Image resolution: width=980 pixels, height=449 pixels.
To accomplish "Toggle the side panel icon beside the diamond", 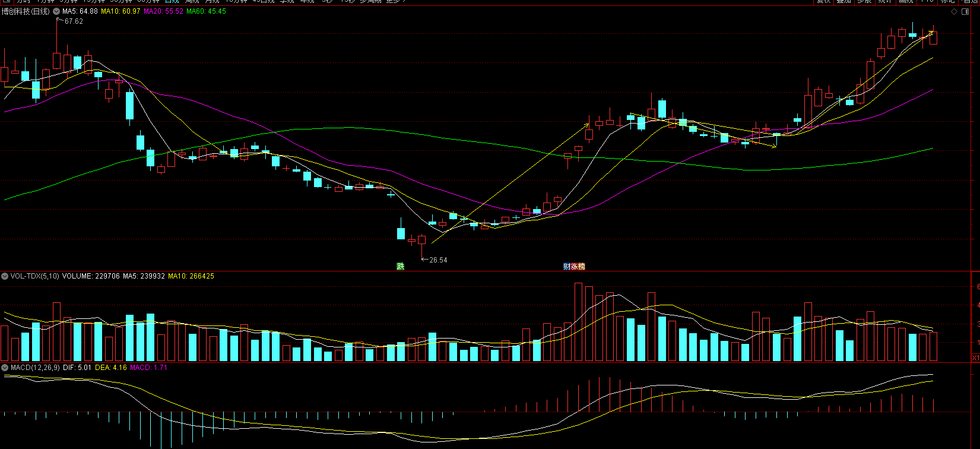I will point(966,11).
